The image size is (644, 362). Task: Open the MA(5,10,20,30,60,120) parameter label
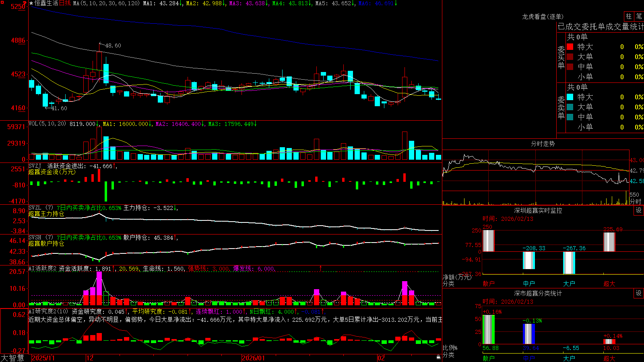click(x=106, y=3)
